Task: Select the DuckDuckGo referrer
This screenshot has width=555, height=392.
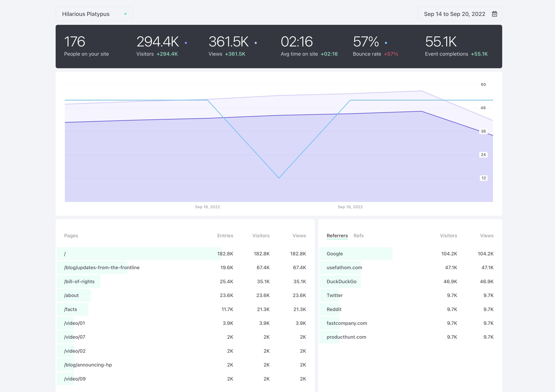Action: point(341,282)
